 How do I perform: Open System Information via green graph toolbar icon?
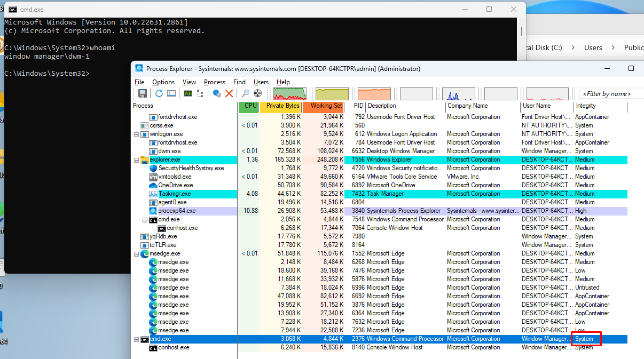188,93
